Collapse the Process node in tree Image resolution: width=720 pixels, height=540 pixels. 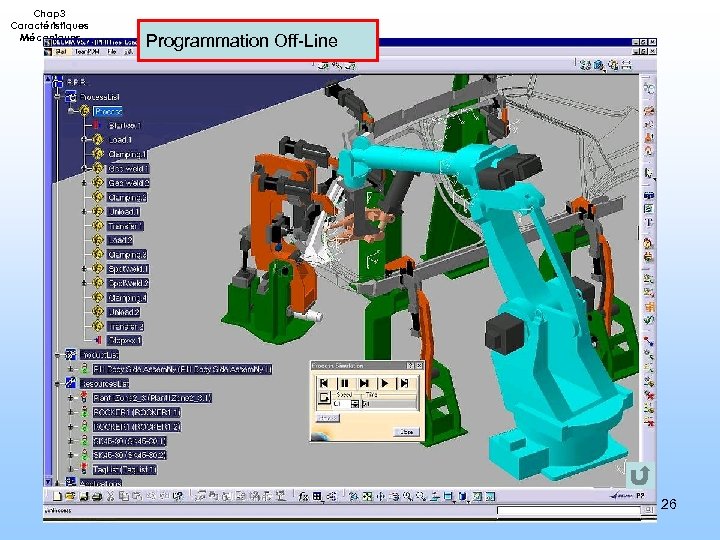click(71, 111)
